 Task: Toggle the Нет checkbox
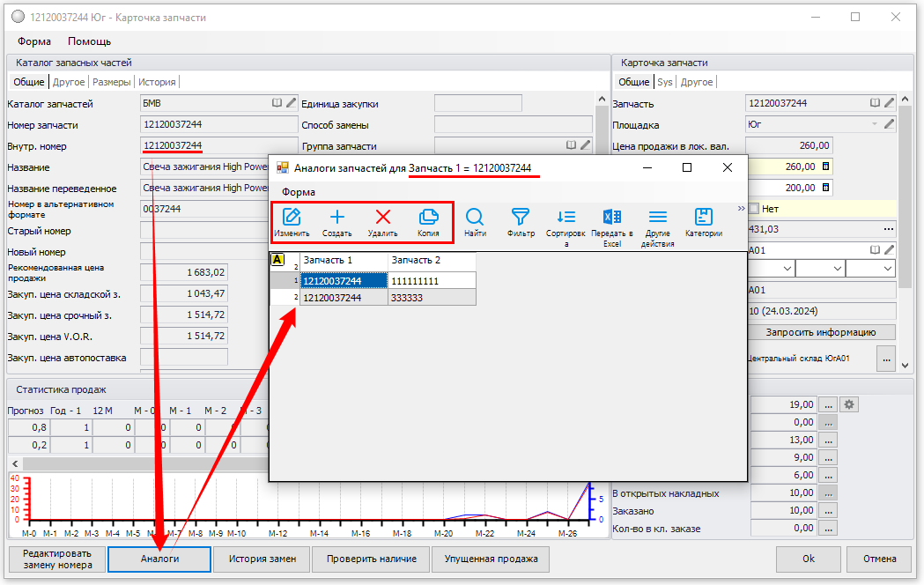coord(754,209)
